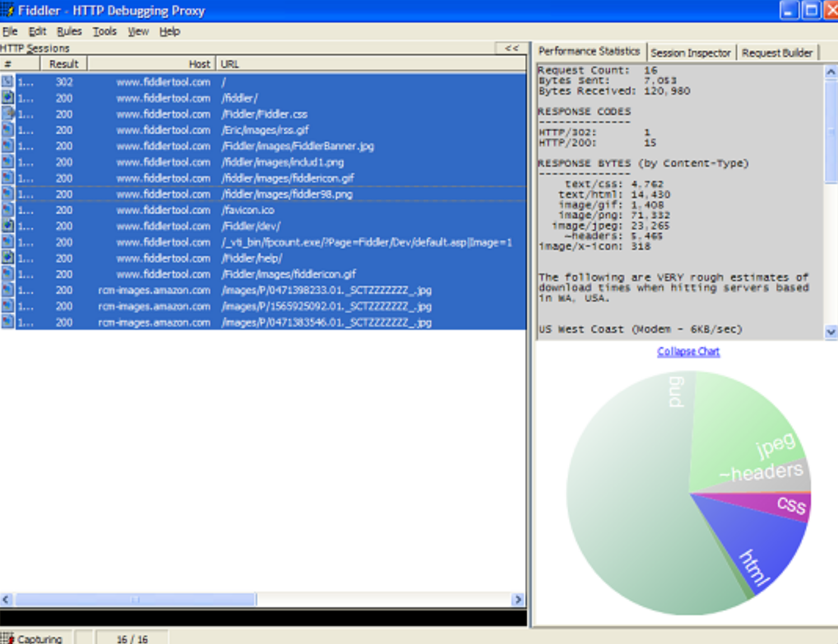
Task: Click the "Bytes Received: 120,980" statistics line
Action: click(x=614, y=91)
